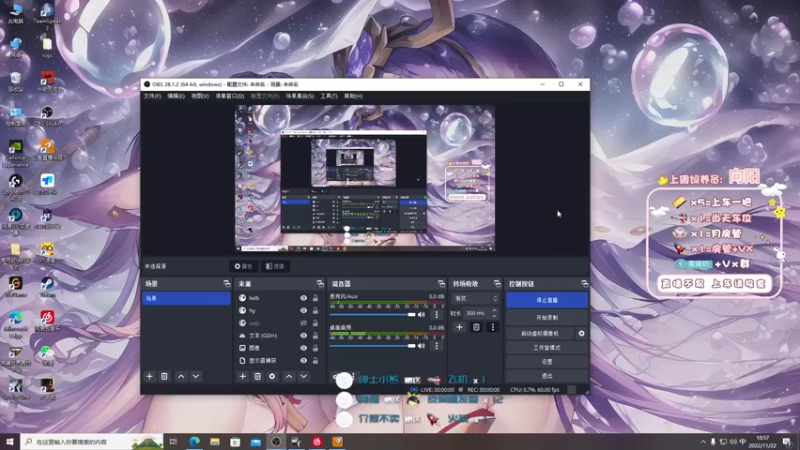Screen dimensions: 800x450
Task: Mute the 桌面音频 speaker icon
Action: [421, 346]
